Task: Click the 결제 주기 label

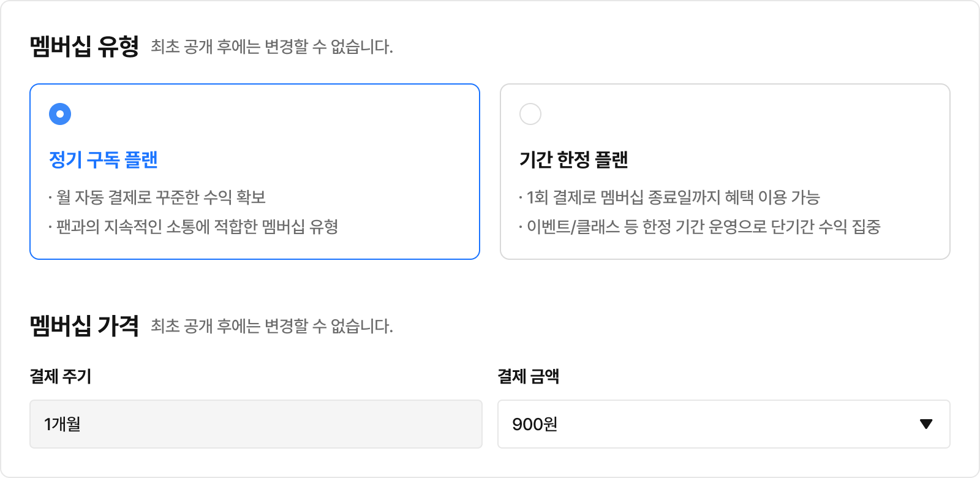Action: point(61,376)
